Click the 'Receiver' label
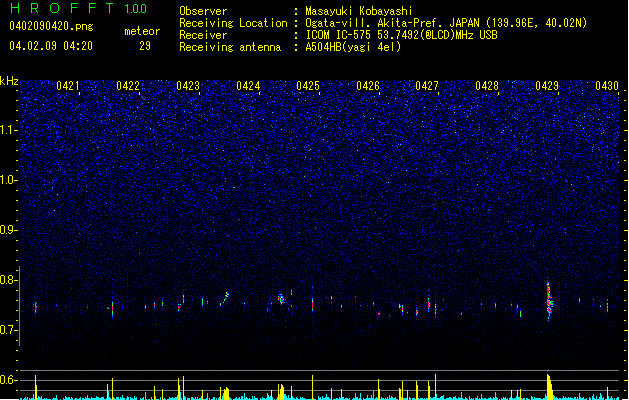Image resolution: width=629 pixels, height=400 pixels. click(x=203, y=35)
